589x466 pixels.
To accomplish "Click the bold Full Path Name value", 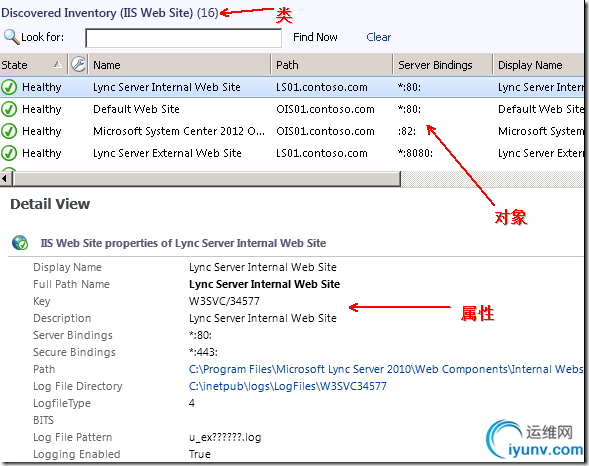I will [x=264, y=284].
